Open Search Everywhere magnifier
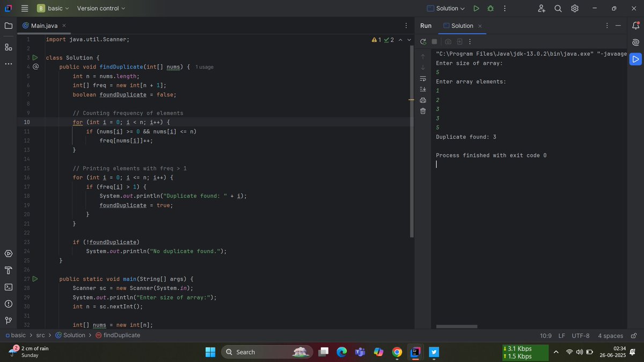The height and width of the screenshot is (362, 644). coord(558,9)
